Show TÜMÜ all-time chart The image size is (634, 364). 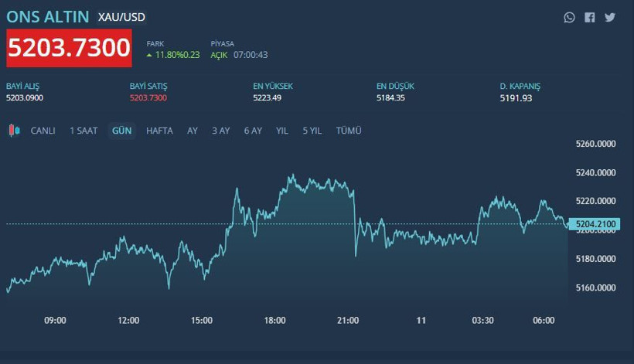pyautogui.click(x=349, y=131)
